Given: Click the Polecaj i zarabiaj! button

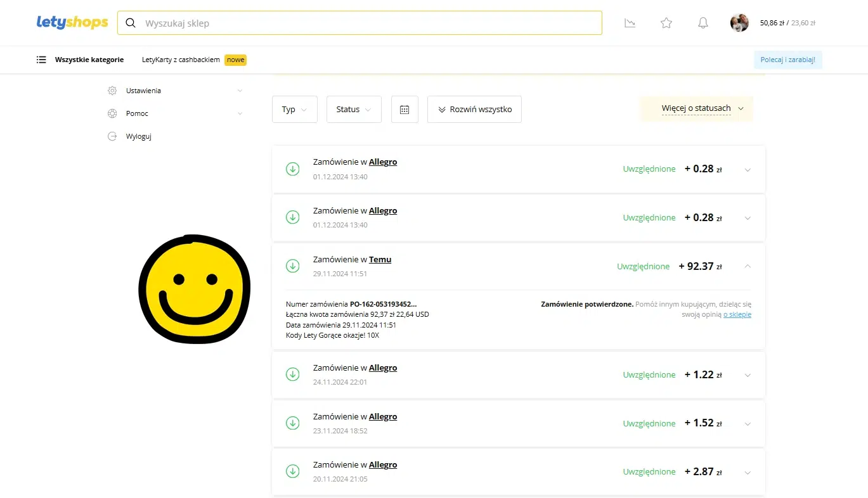Looking at the screenshot, I should 787,60.
